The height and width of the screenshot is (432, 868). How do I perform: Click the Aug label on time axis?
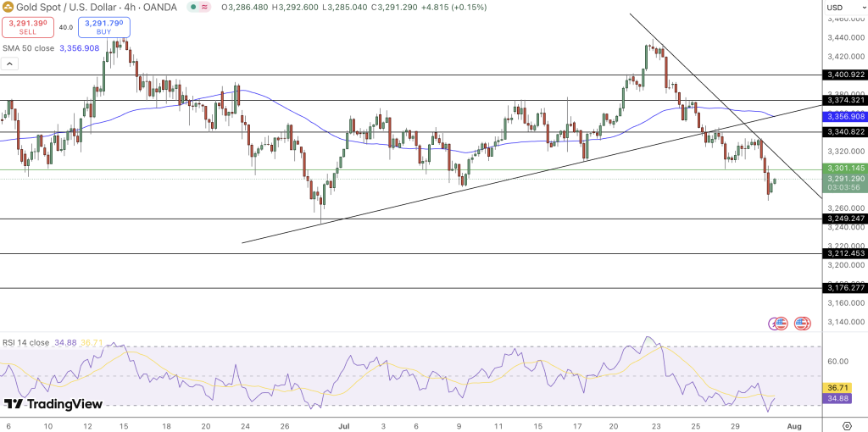[x=793, y=426]
